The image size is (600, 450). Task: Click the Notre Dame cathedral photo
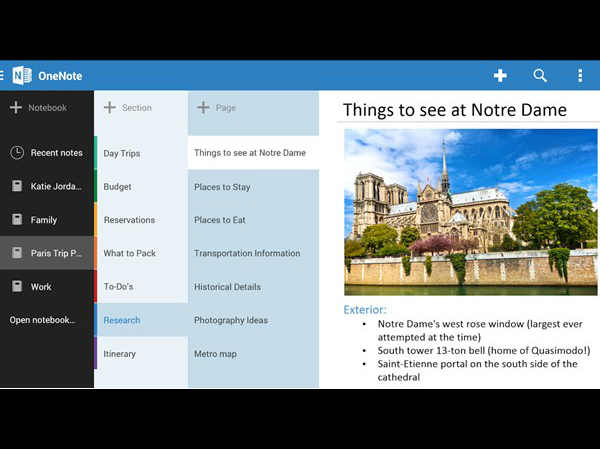pos(470,212)
